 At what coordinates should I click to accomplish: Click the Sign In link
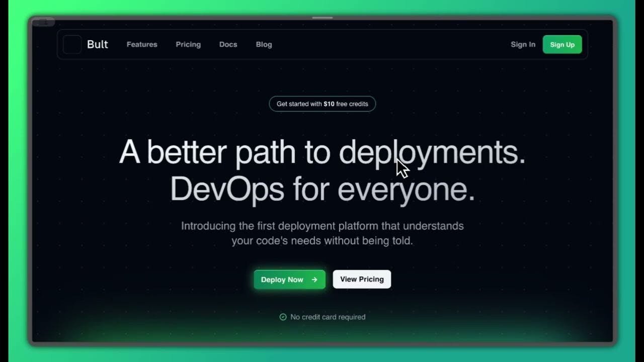pos(523,44)
